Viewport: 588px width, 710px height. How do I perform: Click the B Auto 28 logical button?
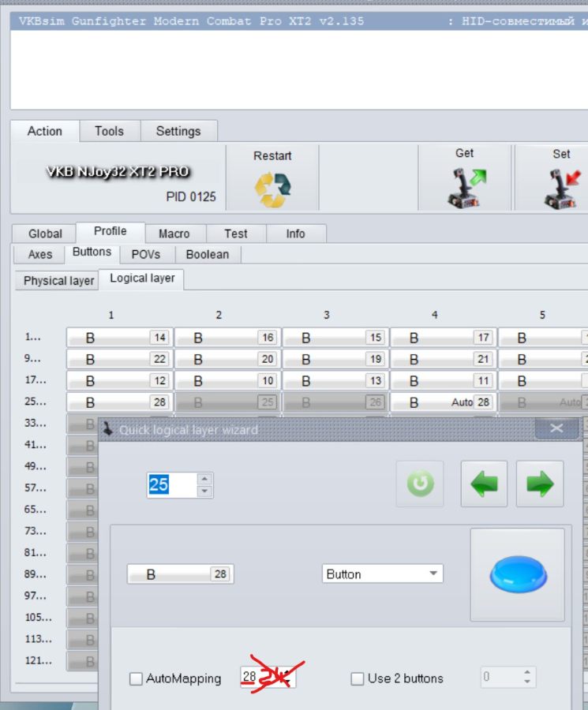[x=444, y=402]
